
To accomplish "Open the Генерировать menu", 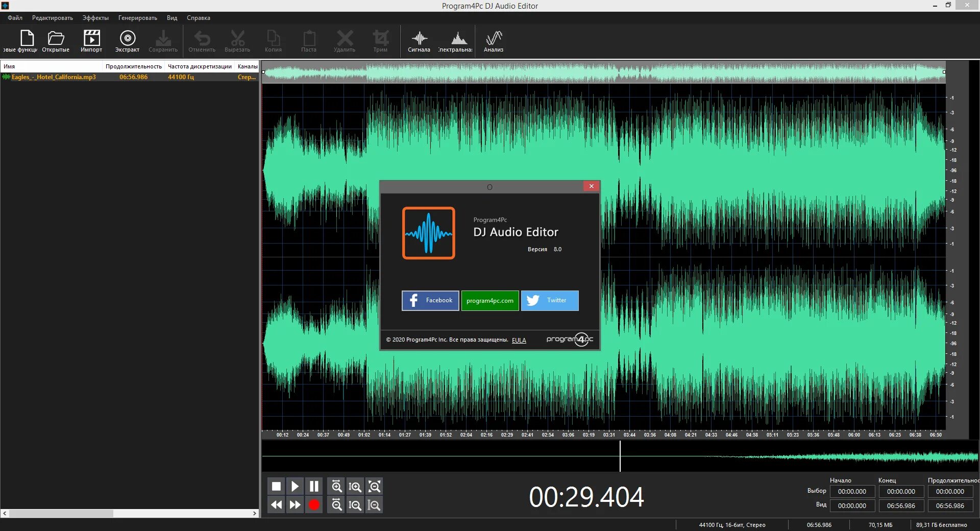I will click(x=138, y=18).
